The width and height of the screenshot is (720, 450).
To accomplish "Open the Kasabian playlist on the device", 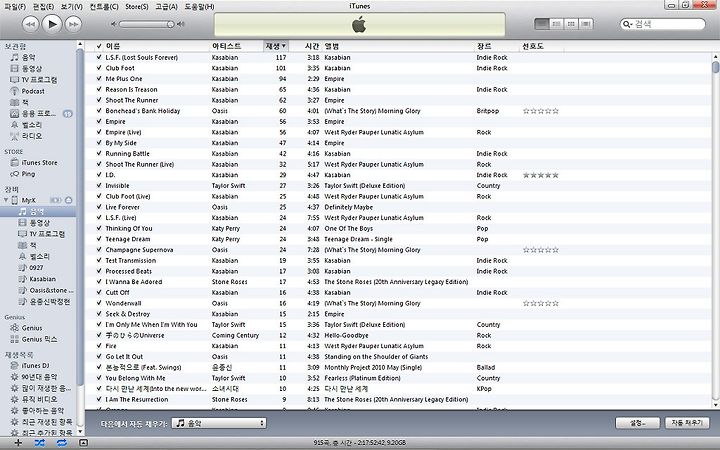I will pos(42,279).
